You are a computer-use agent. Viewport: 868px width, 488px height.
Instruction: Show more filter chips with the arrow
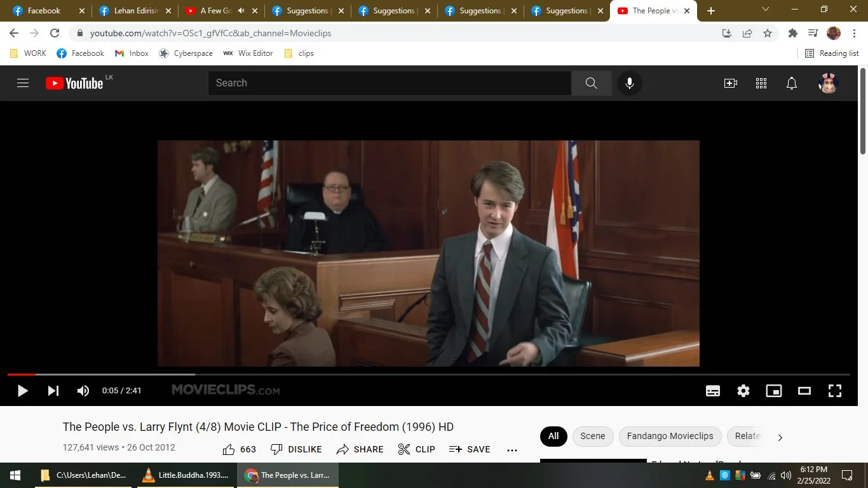coord(780,437)
